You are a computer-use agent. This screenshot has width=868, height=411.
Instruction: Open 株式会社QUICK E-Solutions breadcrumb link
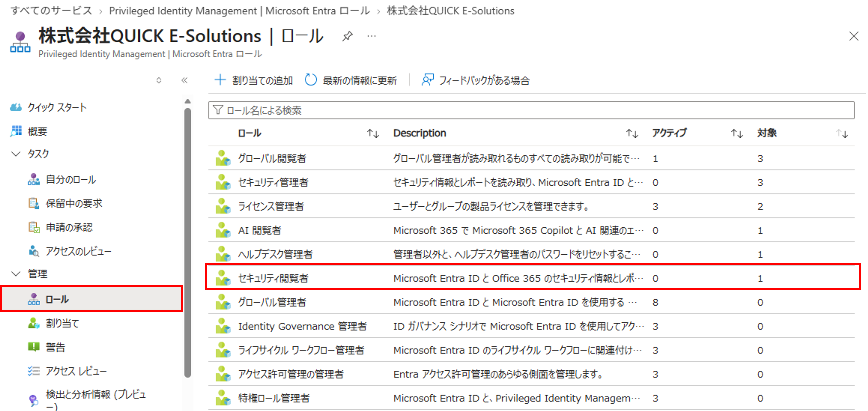(451, 10)
